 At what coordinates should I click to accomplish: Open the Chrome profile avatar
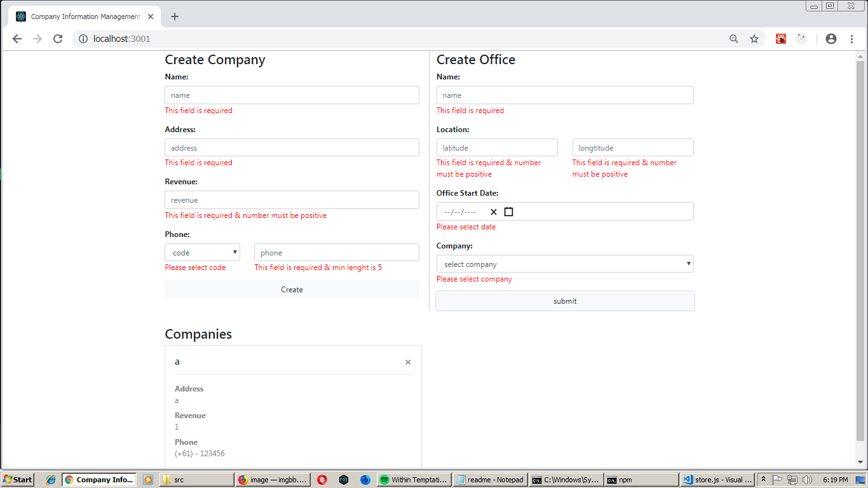tap(831, 39)
